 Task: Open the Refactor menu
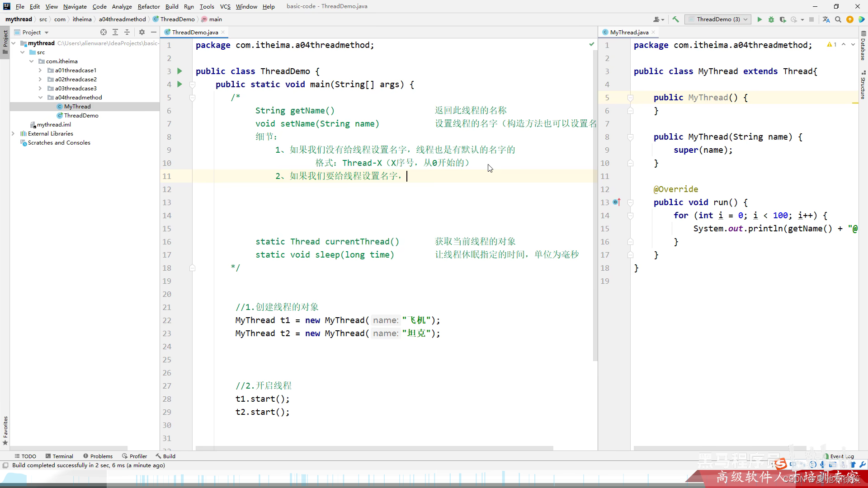149,6
